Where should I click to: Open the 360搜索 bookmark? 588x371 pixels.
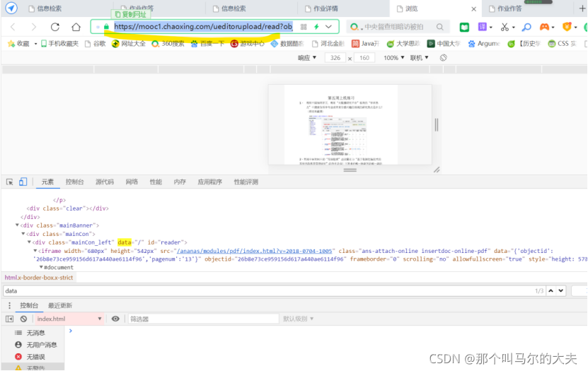coord(168,44)
